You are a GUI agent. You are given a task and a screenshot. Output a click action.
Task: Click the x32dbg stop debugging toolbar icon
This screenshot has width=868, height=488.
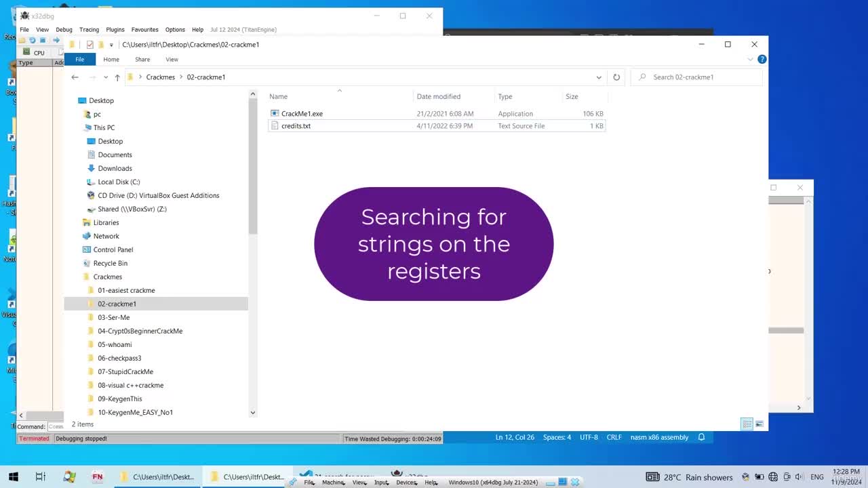pos(41,41)
